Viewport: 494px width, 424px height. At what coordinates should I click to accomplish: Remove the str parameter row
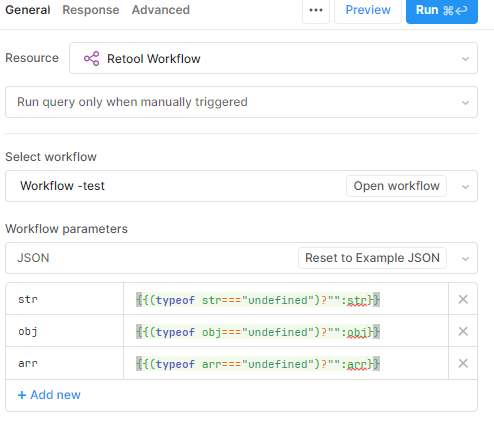point(463,299)
